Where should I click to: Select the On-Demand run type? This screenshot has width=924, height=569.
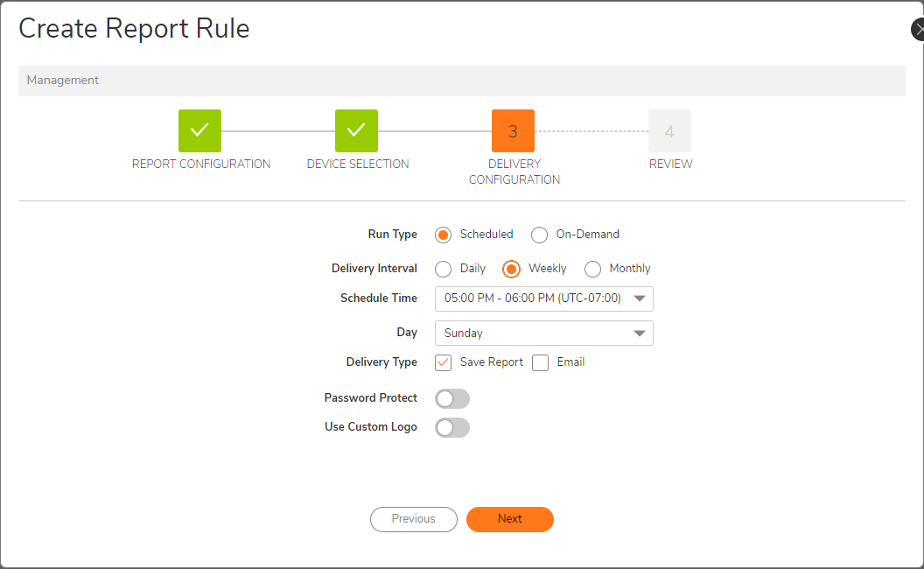(540, 235)
